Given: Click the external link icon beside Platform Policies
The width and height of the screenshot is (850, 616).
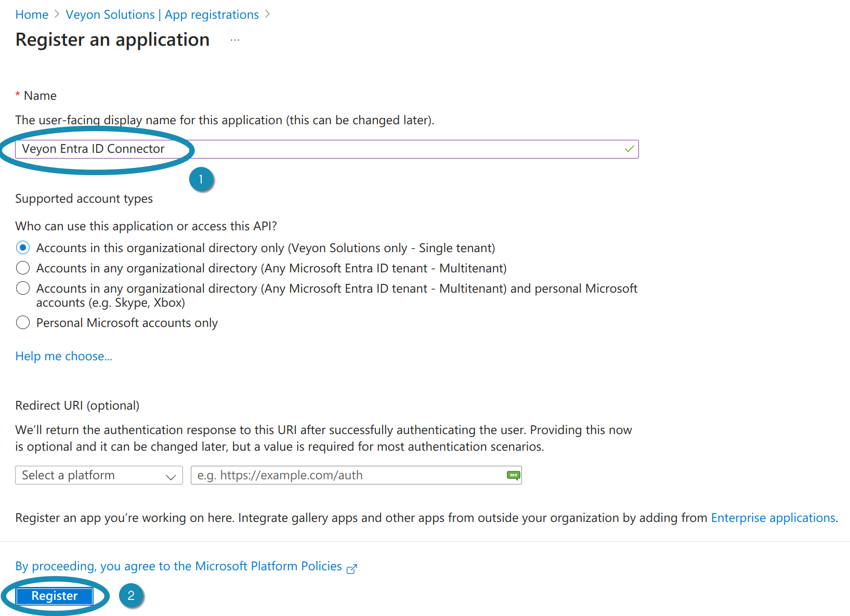Looking at the screenshot, I should pos(352,569).
